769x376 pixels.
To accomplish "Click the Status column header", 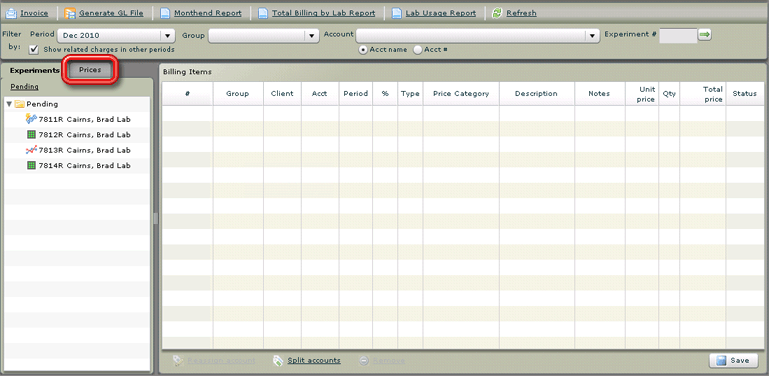I will tap(744, 94).
